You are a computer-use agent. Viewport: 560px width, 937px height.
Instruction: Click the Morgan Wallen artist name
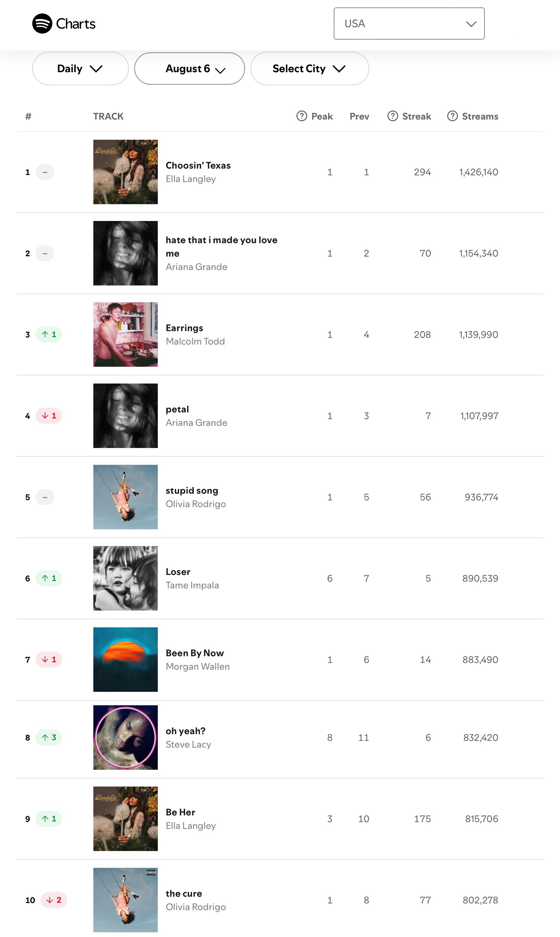point(198,666)
